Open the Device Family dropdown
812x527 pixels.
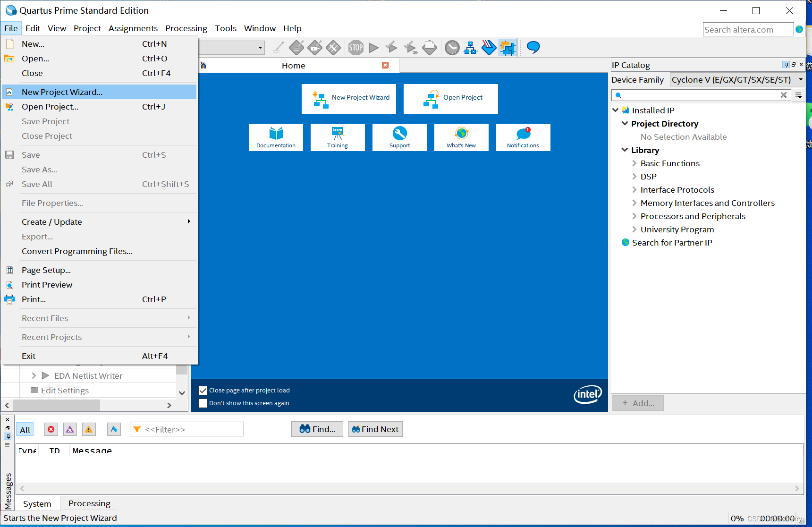737,79
